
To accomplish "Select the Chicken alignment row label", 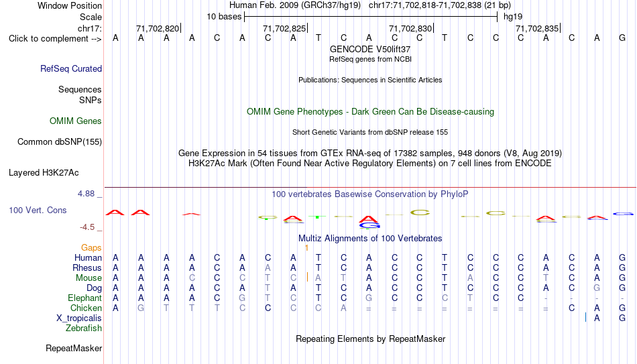I will tap(86, 308).
